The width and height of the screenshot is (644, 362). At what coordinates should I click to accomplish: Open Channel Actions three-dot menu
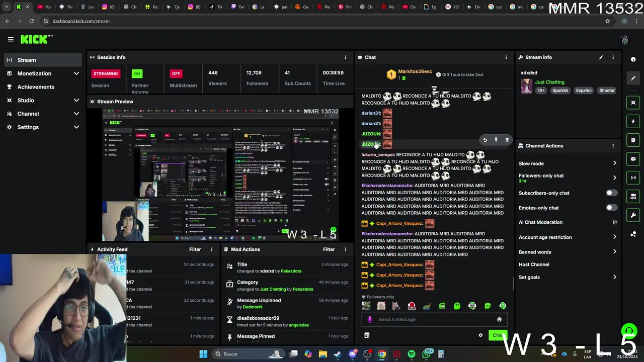(x=613, y=146)
